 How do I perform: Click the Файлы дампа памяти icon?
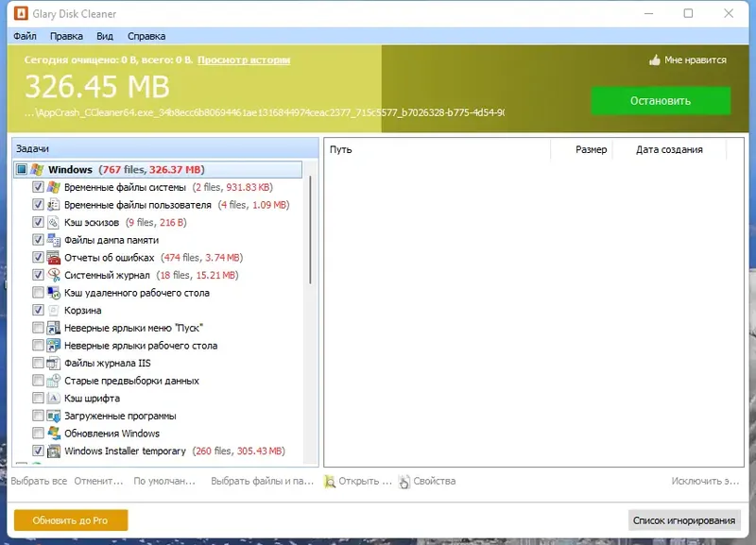coord(54,240)
